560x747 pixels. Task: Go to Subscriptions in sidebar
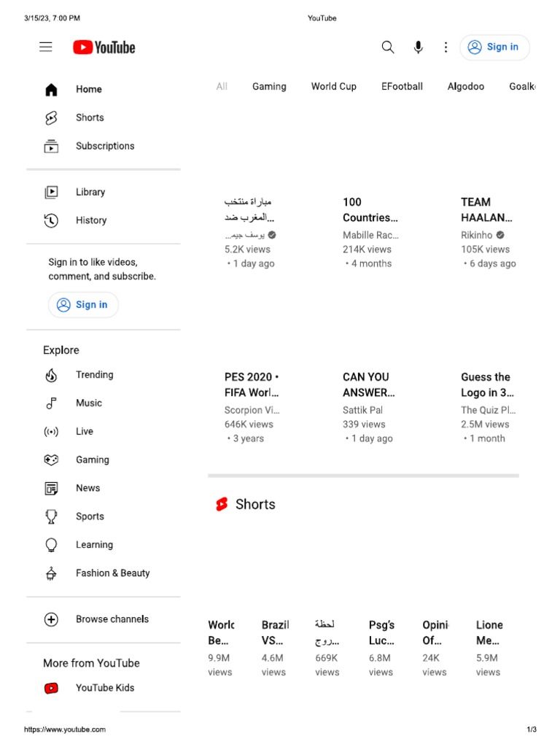(x=104, y=146)
